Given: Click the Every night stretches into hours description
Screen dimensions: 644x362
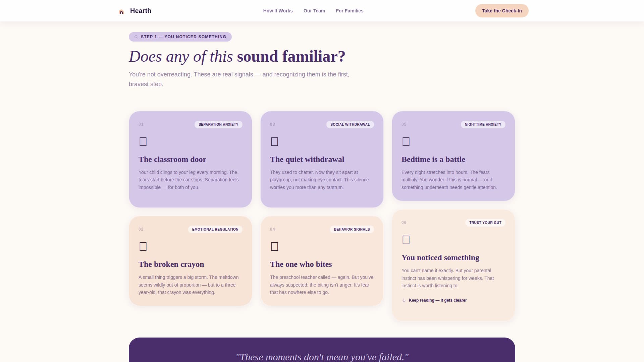Looking at the screenshot, I should (x=449, y=180).
